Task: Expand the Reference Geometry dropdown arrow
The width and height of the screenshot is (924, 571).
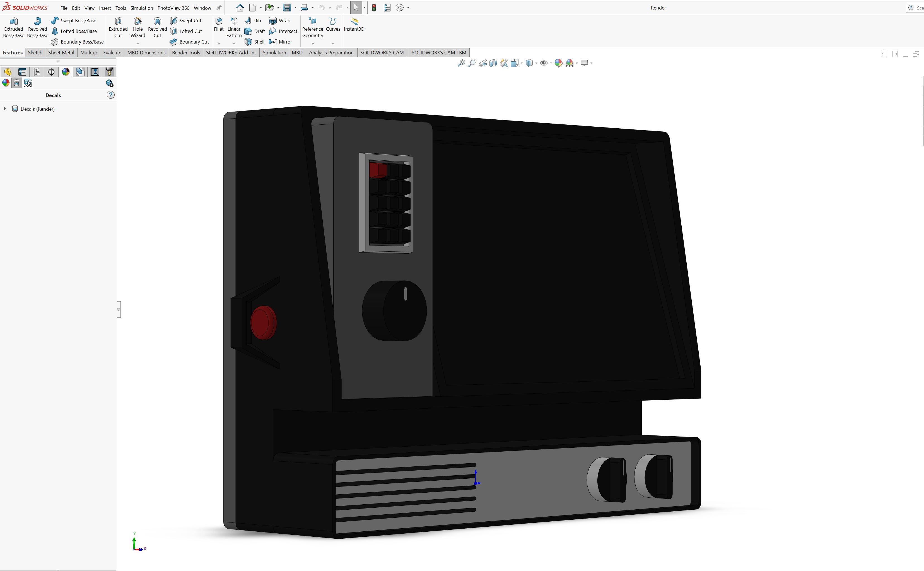Action: 313,44
